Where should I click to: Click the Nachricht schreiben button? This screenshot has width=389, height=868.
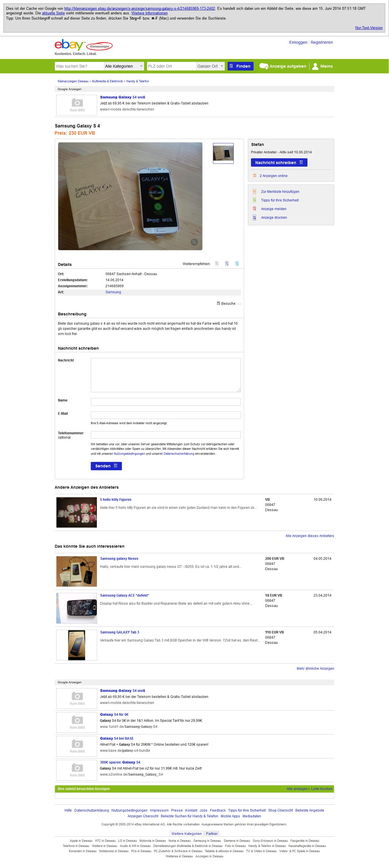click(x=279, y=163)
